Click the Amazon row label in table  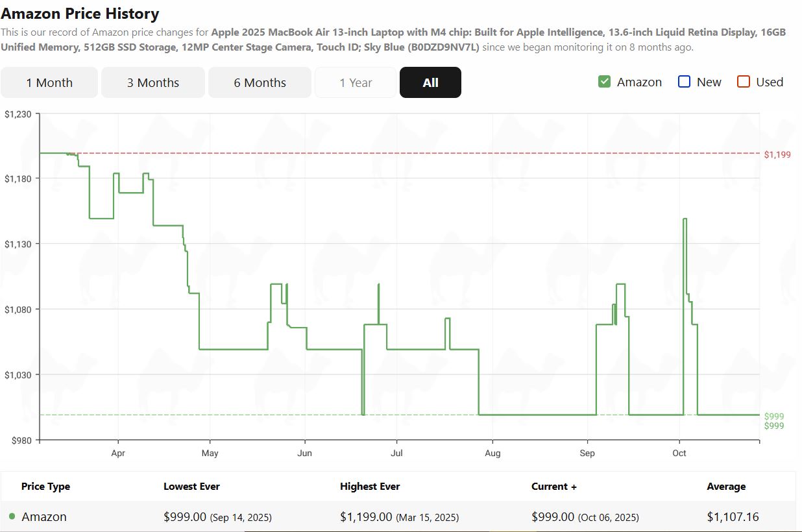click(x=44, y=517)
